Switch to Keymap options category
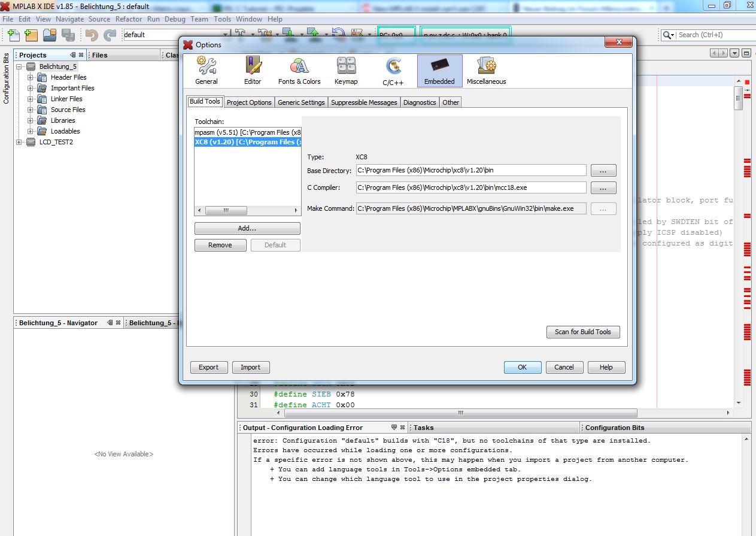 point(346,71)
